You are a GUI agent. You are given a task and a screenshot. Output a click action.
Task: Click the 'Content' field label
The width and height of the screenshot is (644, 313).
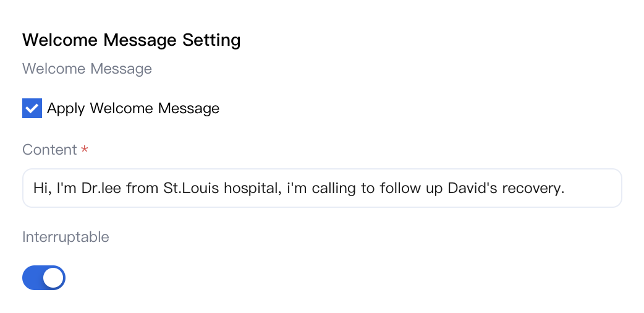tap(49, 150)
